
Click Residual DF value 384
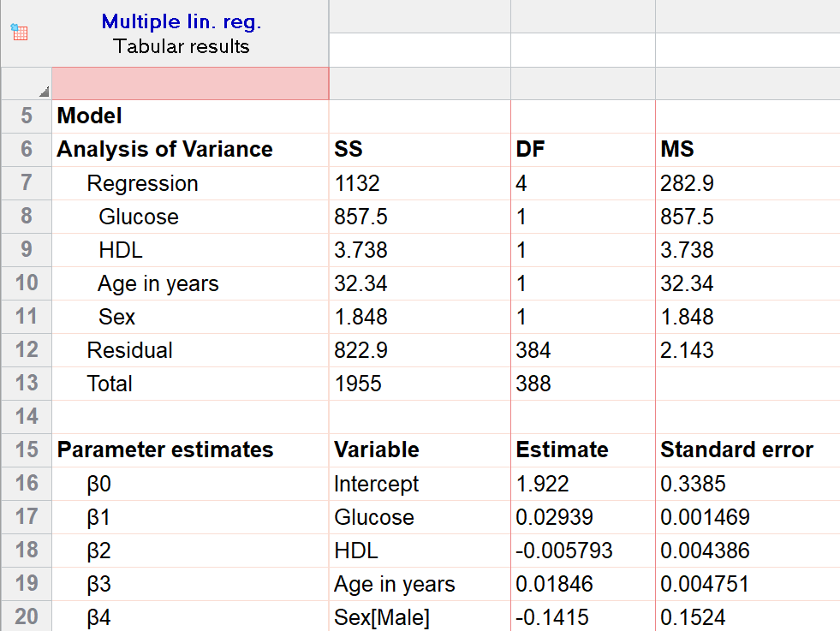coord(533,350)
